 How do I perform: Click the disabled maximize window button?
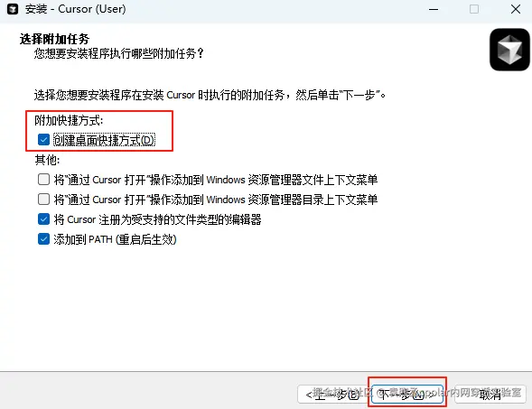(474, 9)
